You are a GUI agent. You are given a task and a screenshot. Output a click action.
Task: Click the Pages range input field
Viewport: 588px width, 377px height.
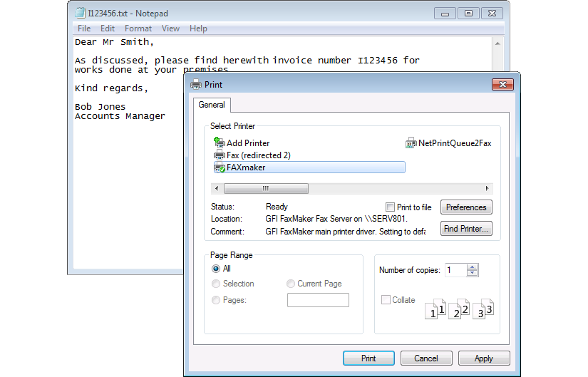click(x=318, y=300)
